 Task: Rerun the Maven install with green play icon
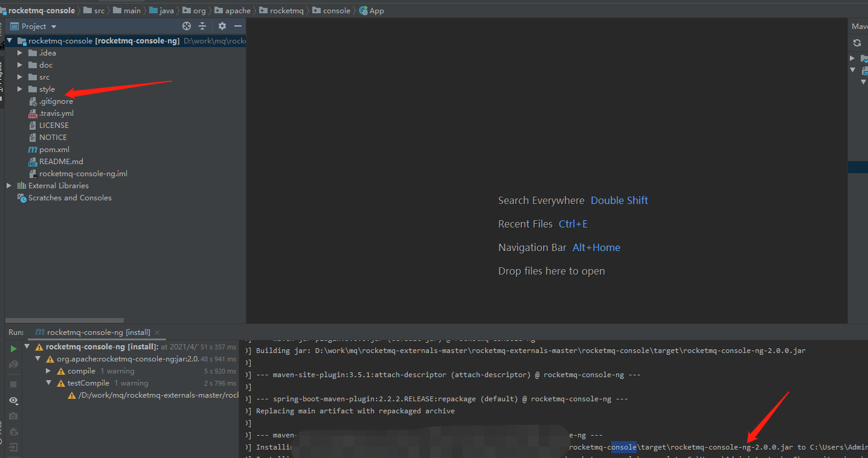tap(13, 349)
